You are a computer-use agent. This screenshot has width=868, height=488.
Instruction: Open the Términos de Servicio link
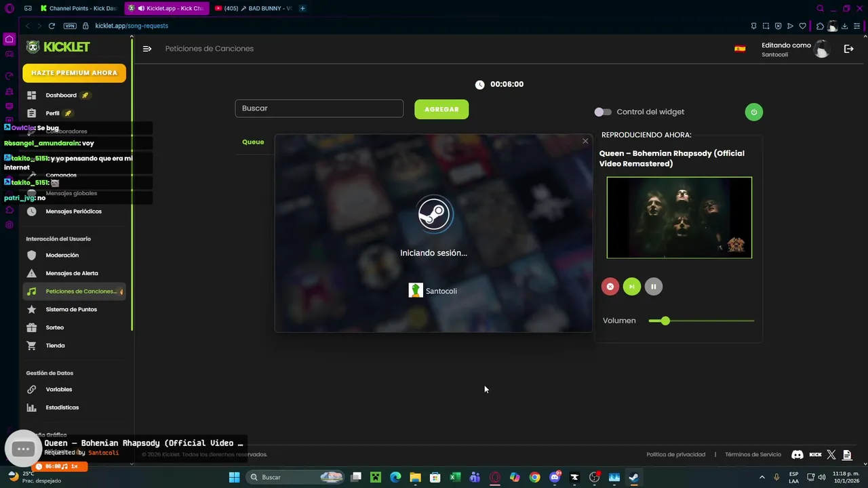[753, 455]
